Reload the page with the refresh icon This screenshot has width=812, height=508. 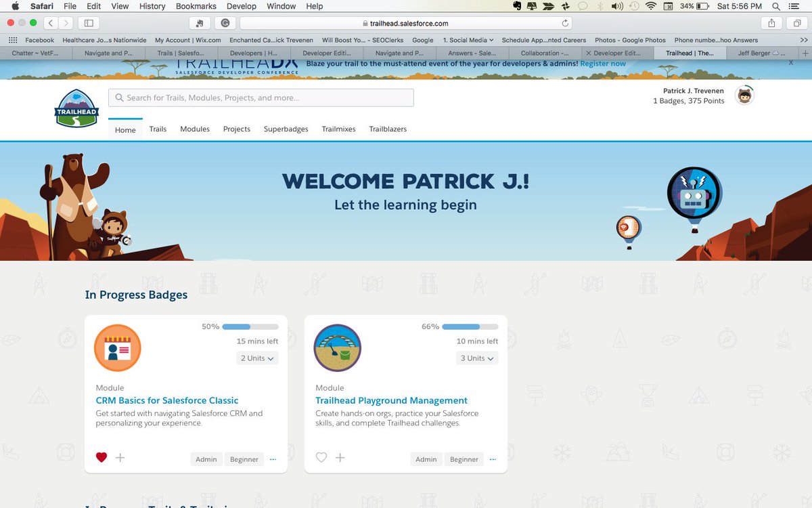pos(565,23)
